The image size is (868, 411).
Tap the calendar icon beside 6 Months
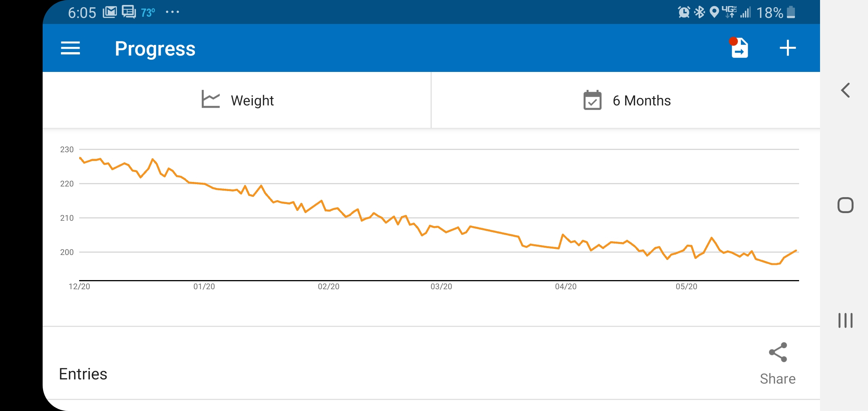click(x=592, y=100)
